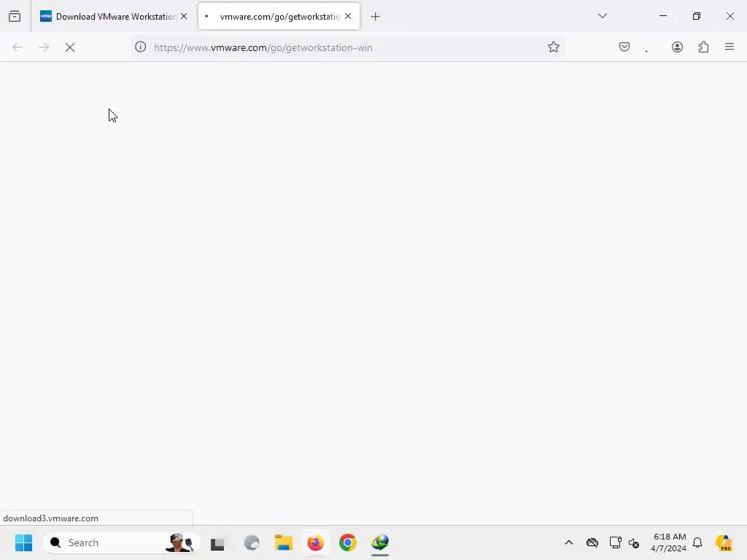Open Windows Start menu
747x560 pixels.
pos(23,542)
